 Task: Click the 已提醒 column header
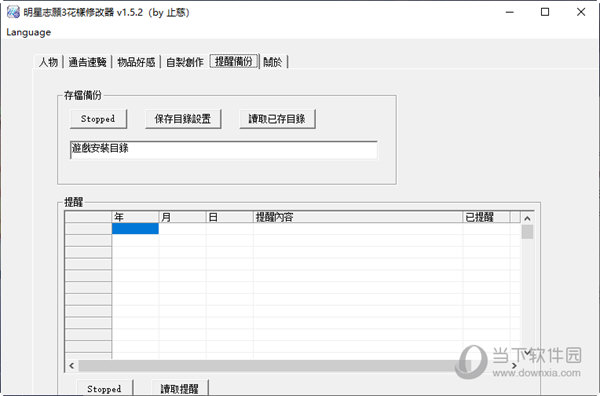pyautogui.click(x=486, y=217)
